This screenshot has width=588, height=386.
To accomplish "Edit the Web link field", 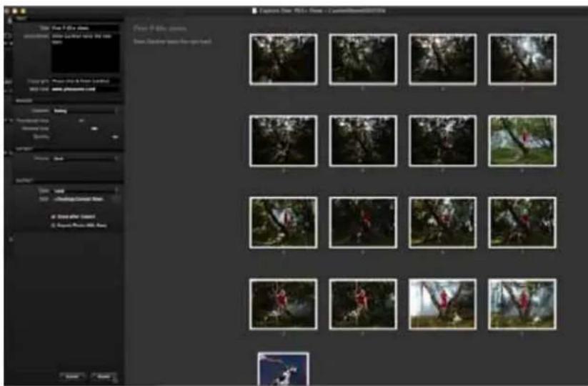I will tap(86, 89).
